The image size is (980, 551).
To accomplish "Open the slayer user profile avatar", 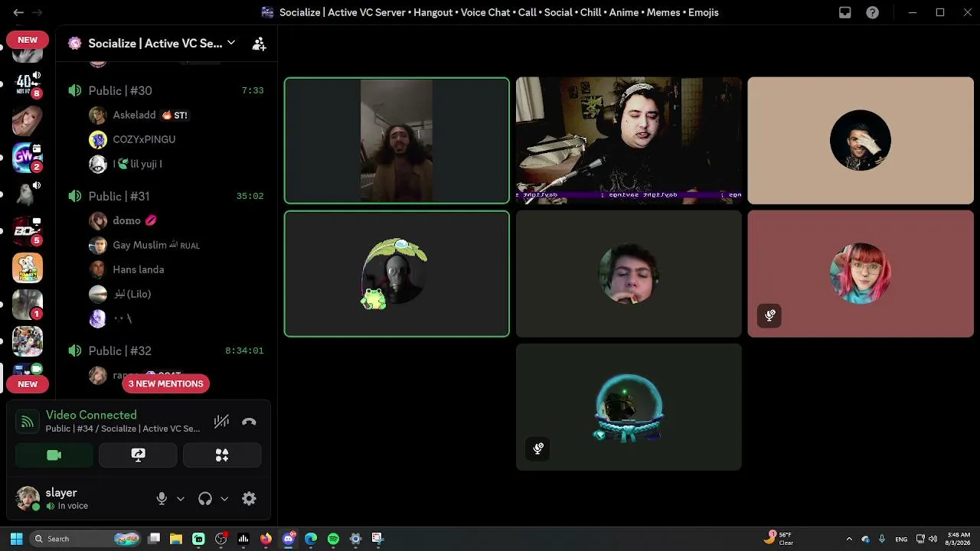I will (x=28, y=499).
